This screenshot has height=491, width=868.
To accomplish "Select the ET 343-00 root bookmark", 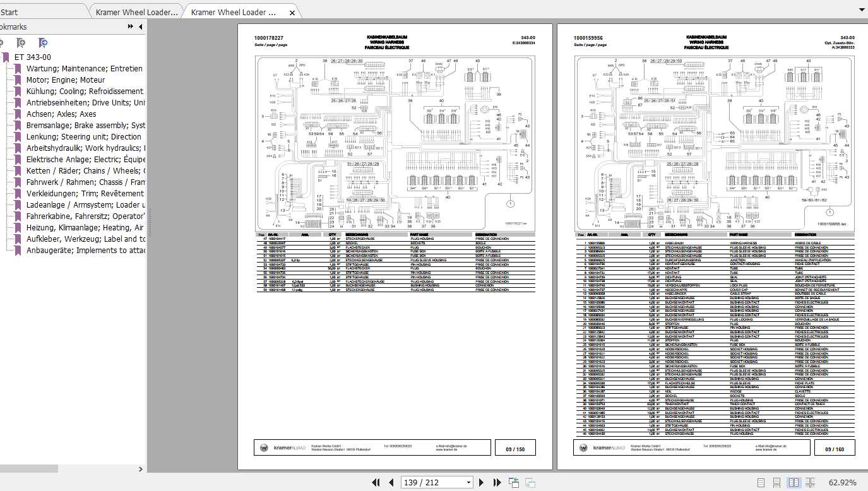I will [x=33, y=57].
